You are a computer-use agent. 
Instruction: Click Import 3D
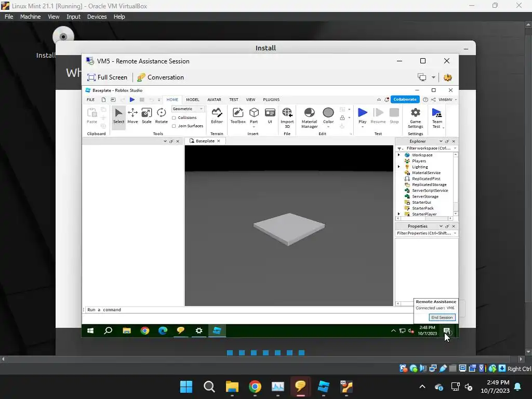[287, 118]
